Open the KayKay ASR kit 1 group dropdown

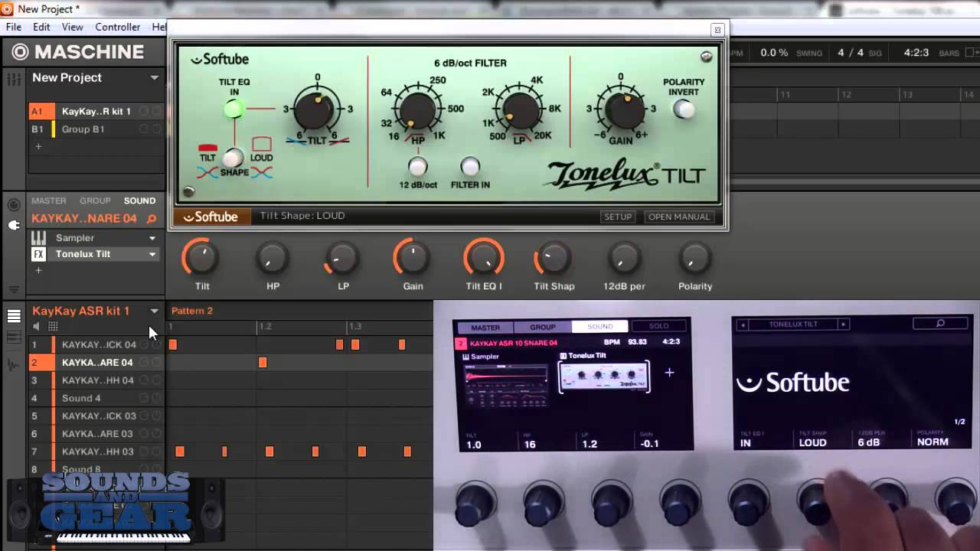(x=154, y=311)
